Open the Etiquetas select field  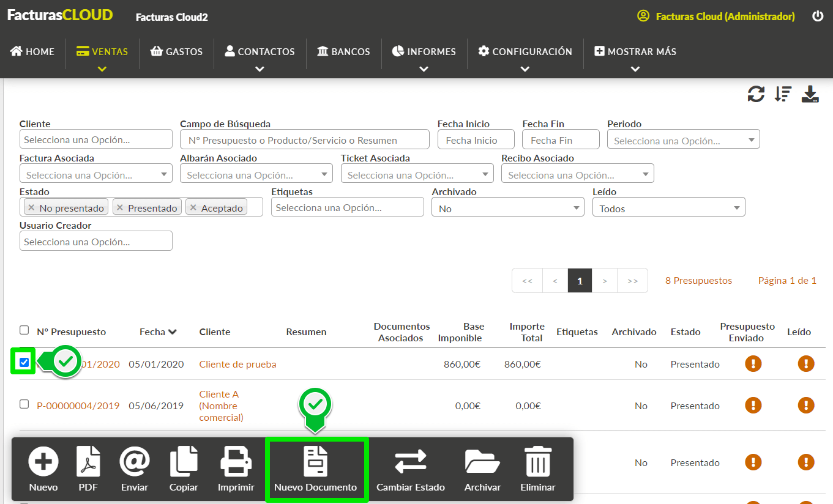[x=348, y=207]
